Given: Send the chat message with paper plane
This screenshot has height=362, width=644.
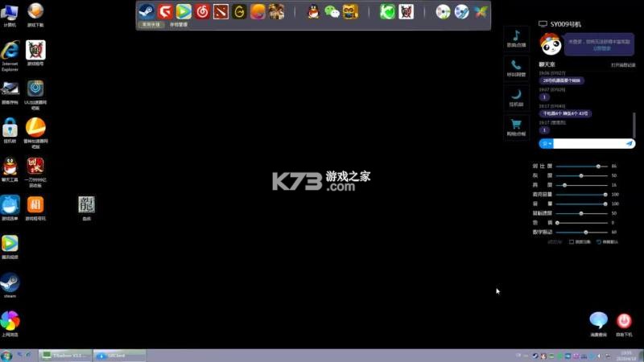Looking at the screenshot, I should coord(630,144).
